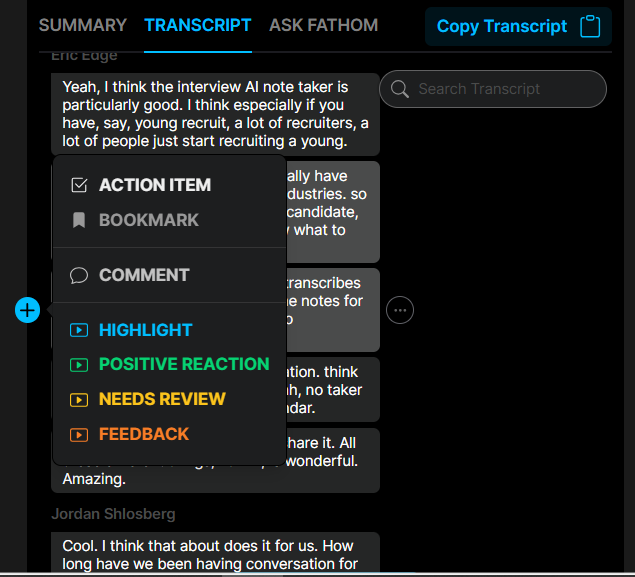This screenshot has width=635, height=577.
Task: Select the Transcript tab
Action: 197,25
